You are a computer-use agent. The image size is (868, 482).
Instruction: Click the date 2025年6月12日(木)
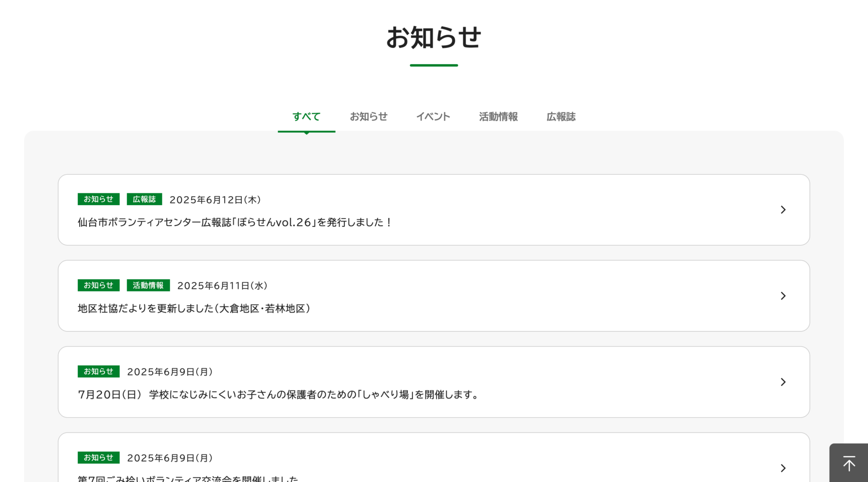click(x=215, y=200)
